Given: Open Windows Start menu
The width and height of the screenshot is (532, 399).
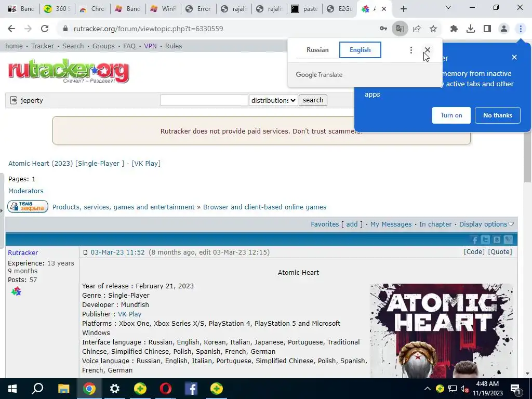Looking at the screenshot, I should (x=12, y=389).
